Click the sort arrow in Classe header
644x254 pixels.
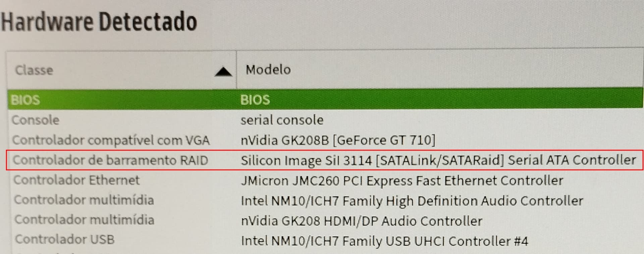click(x=223, y=71)
